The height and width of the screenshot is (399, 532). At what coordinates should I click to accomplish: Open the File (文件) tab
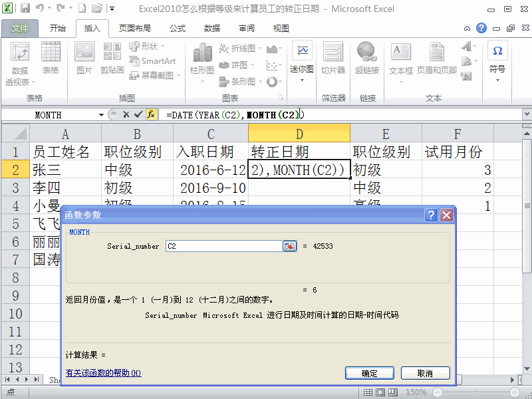(20, 29)
